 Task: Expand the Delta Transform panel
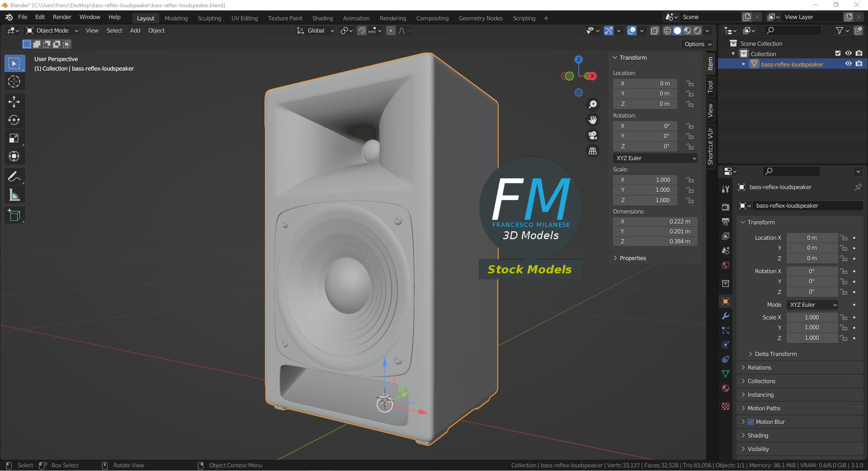(776, 354)
